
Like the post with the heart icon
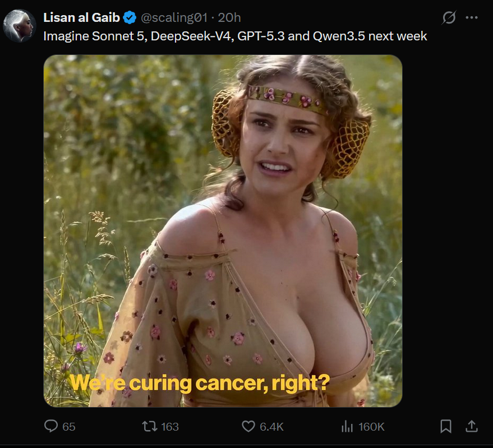tap(248, 427)
